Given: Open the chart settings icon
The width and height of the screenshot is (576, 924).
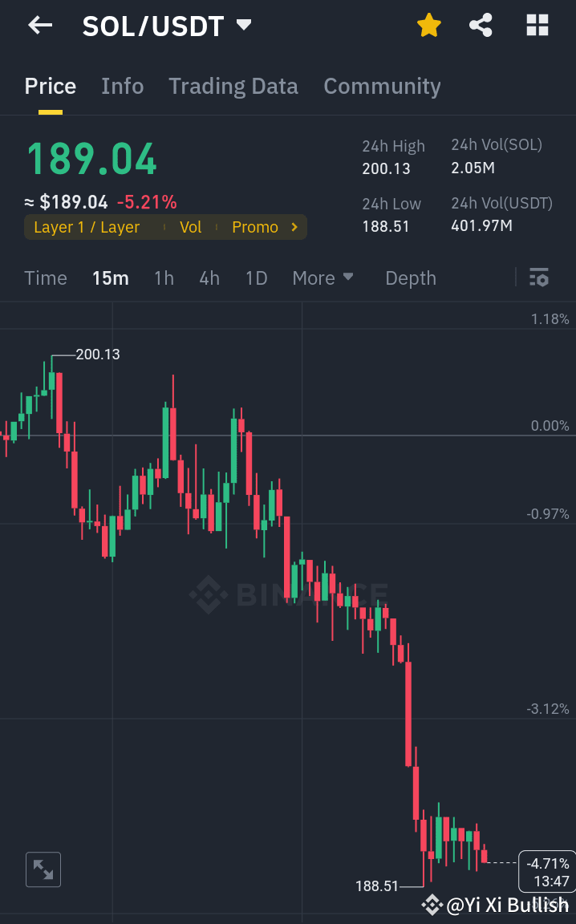Looking at the screenshot, I should click(x=539, y=278).
